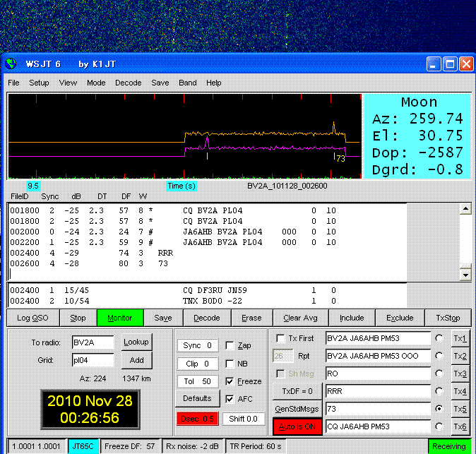Viewport: 476px width, 454px height.
Task: Open the Mode menu
Action: [x=96, y=83]
